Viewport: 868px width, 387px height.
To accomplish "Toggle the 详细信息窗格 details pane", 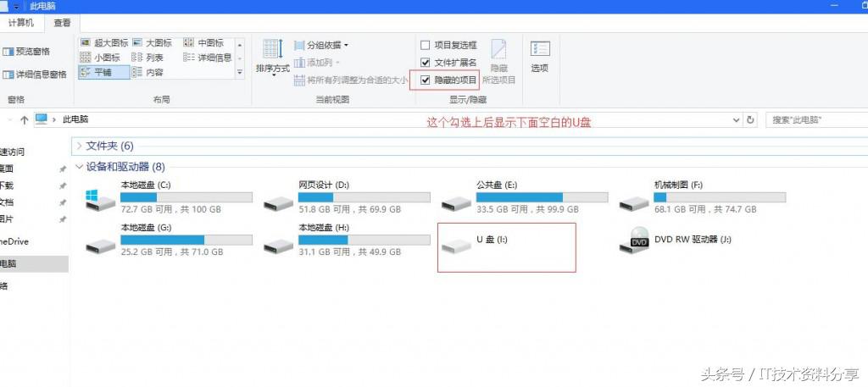I will pyautogui.click(x=35, y=75).
